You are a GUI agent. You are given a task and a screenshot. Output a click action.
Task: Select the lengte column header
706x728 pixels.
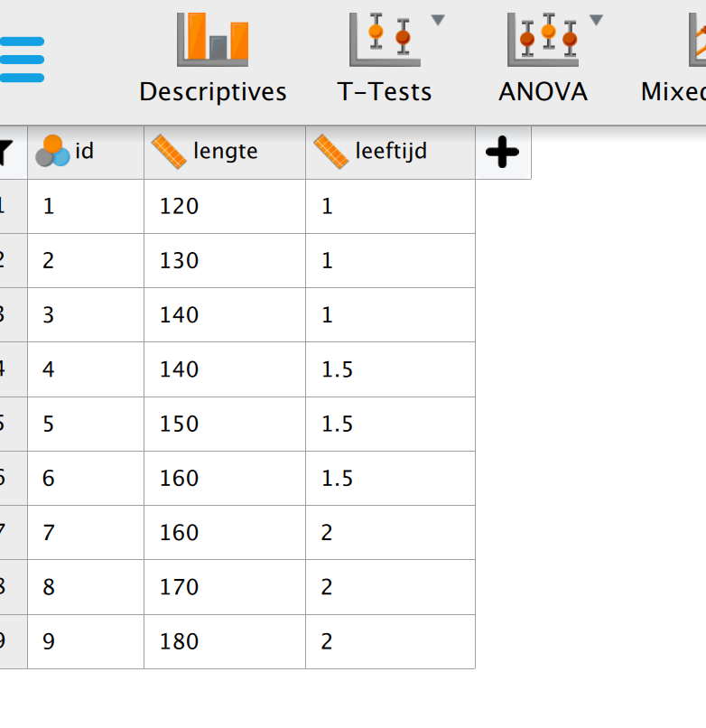coord(225,153)
